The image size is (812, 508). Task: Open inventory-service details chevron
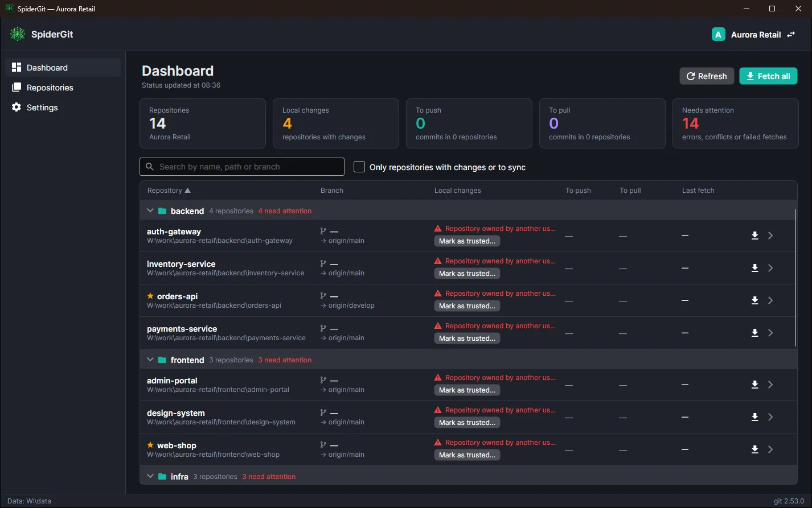point(770,268)
